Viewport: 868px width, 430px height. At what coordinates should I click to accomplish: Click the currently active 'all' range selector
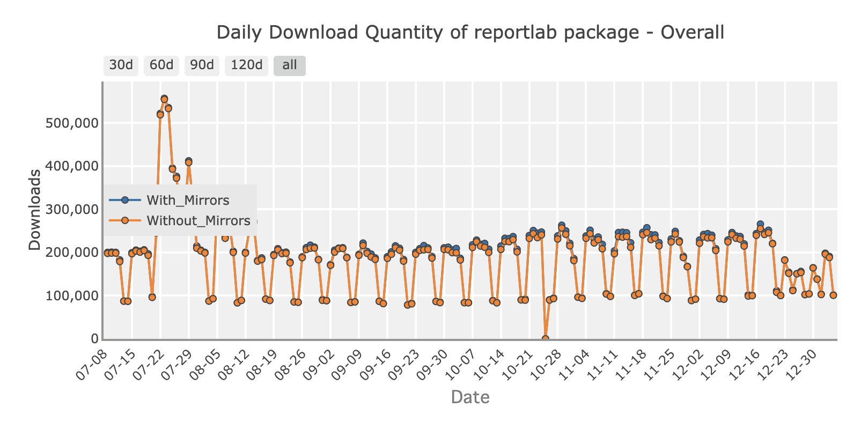coord(289,65)
